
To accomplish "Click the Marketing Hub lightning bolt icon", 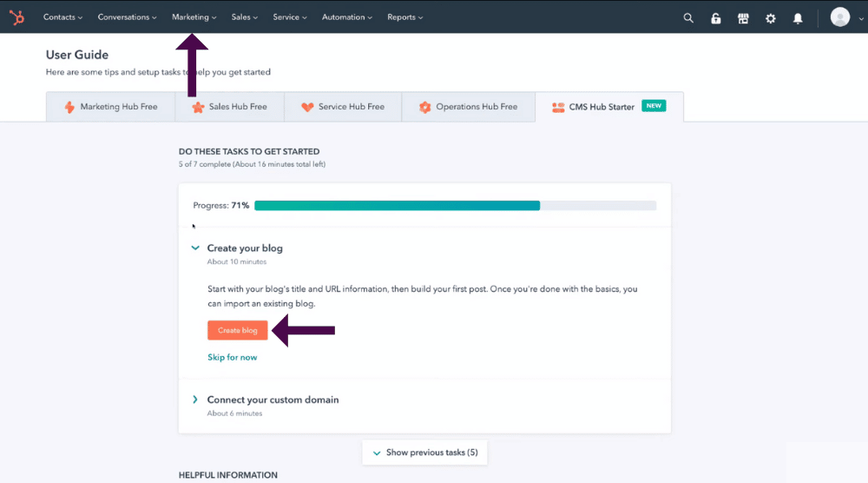I will tap(69, 107).
